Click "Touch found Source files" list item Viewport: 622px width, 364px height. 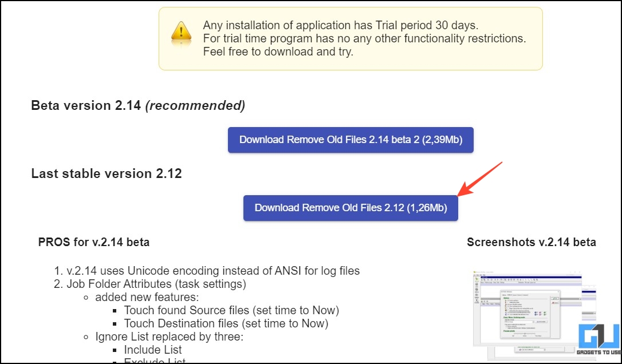(231, 310)
